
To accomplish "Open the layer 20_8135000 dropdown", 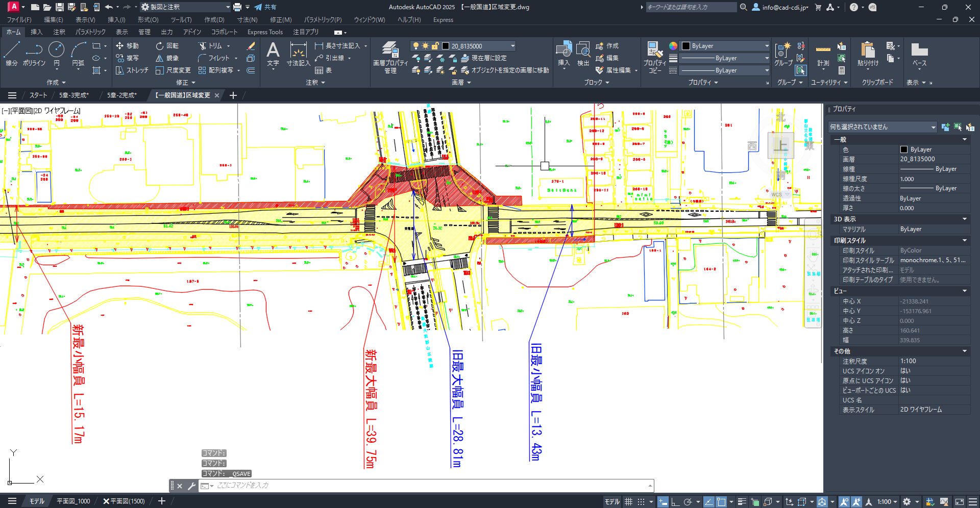I will pyautogui.click(x=512, y=46).
